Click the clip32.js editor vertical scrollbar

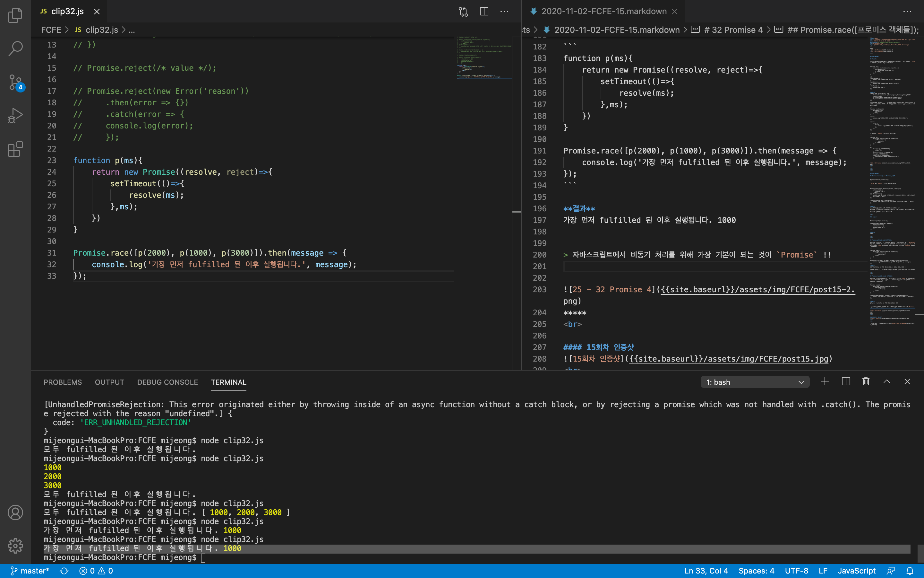coord(517,203)
